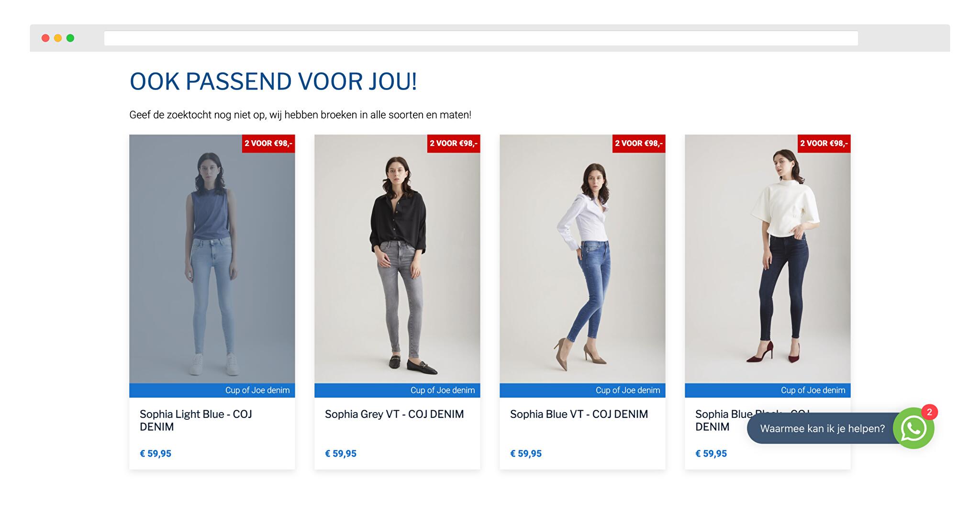The width and height of the screenshot is (980, 515).
Task: Click the 2 VOOR €98,- badge on first product
Action: pyautogui.click(x=268, y=144)
